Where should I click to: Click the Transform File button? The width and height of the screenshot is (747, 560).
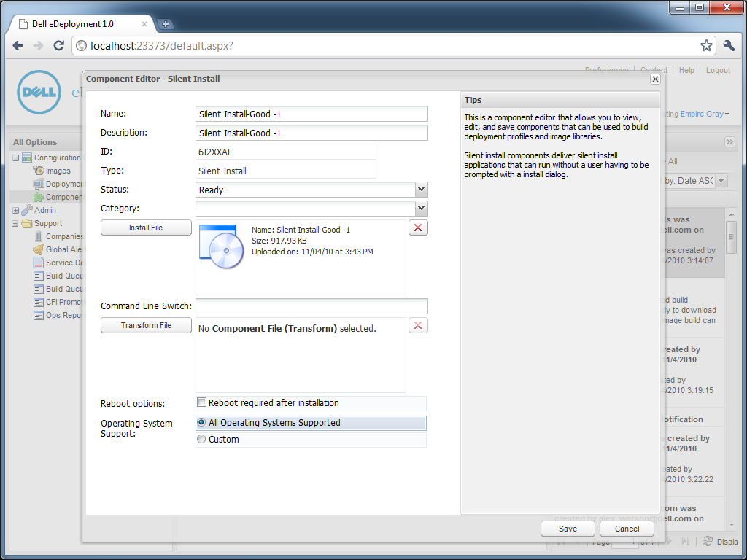point(146,325)
